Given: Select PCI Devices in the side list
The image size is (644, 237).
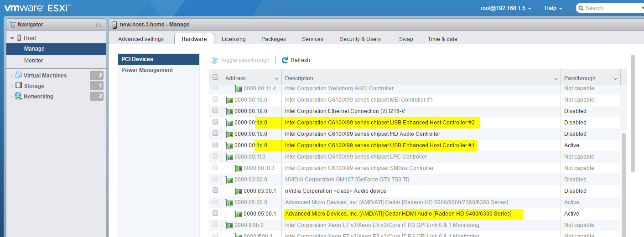Looking at the screenshot, I should [159, 59].
